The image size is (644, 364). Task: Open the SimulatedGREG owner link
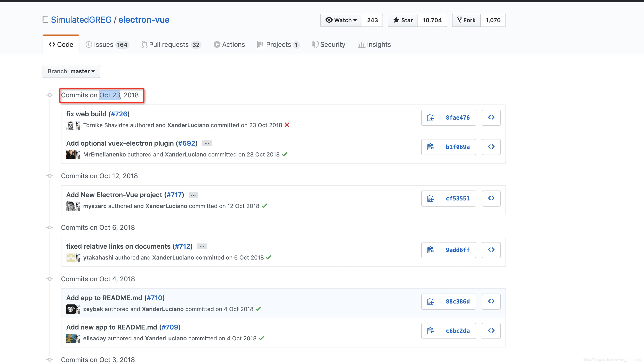point(81,20)
